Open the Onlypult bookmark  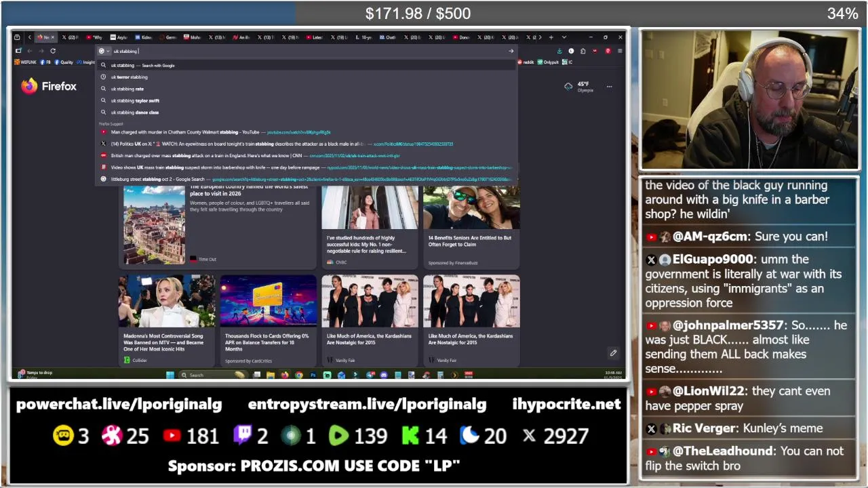click(x=548, y=62)
